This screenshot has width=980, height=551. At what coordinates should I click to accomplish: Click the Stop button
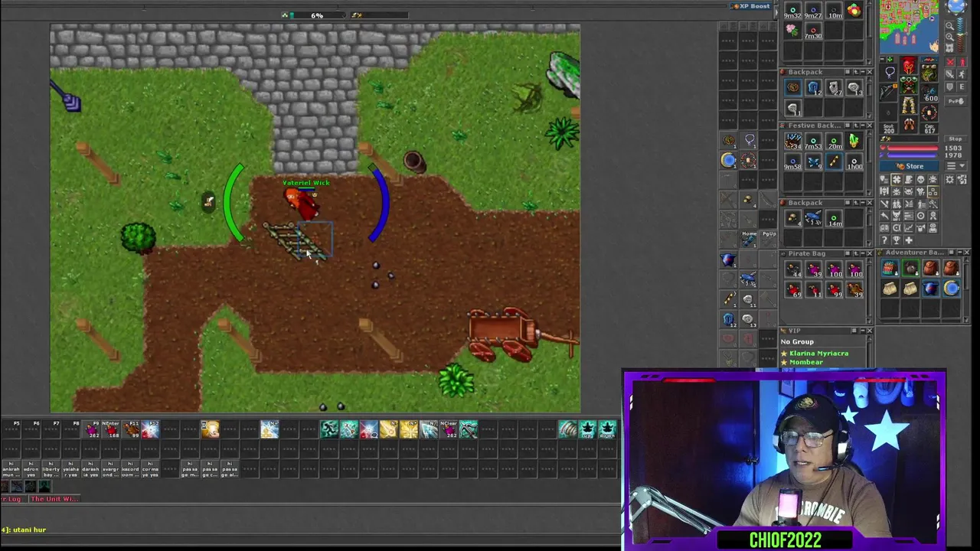[x=955, y=139]
